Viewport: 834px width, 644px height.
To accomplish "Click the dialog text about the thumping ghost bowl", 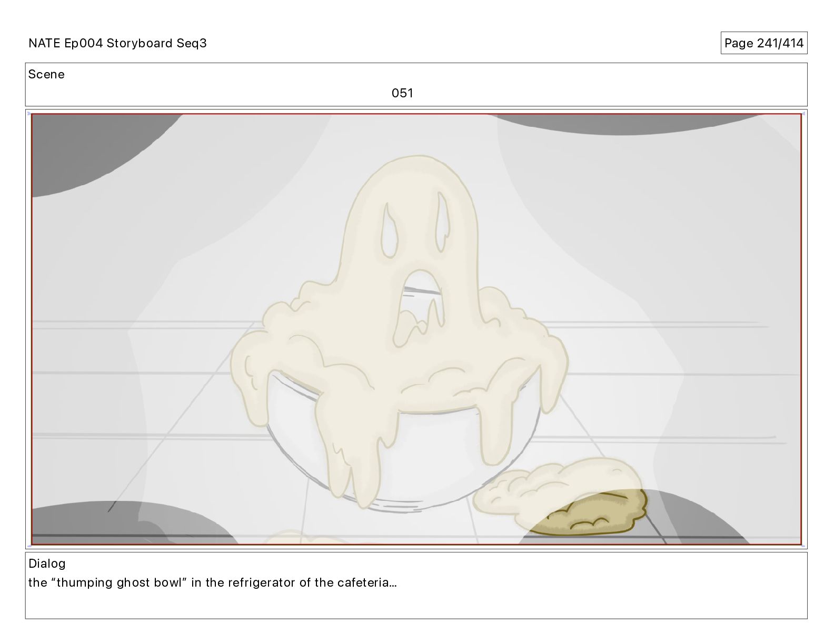I will 212,582.
